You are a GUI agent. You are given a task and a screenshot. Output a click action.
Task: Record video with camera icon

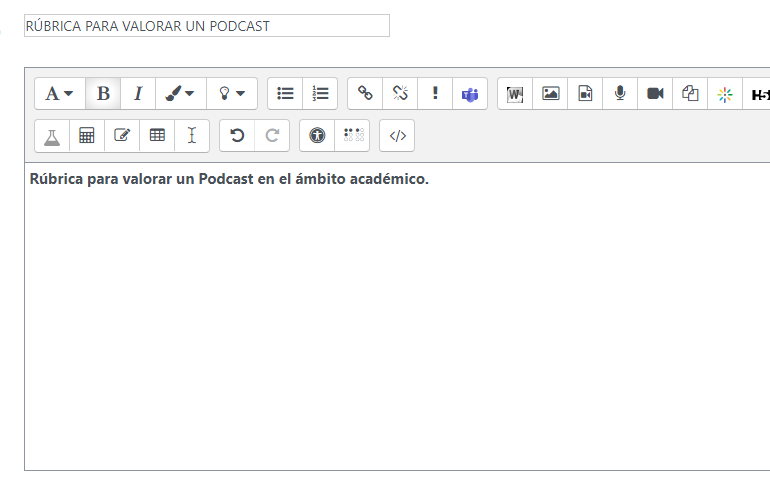click(x=655, y=93)
